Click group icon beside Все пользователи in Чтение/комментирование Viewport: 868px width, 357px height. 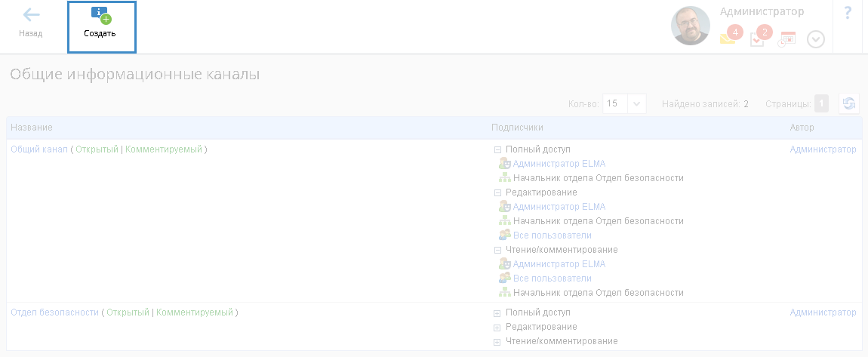(504, 278)
